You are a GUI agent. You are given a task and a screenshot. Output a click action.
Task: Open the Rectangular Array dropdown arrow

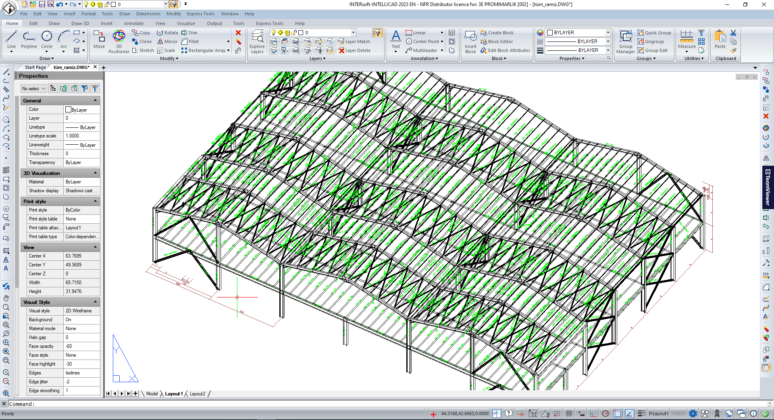[227, 49]
